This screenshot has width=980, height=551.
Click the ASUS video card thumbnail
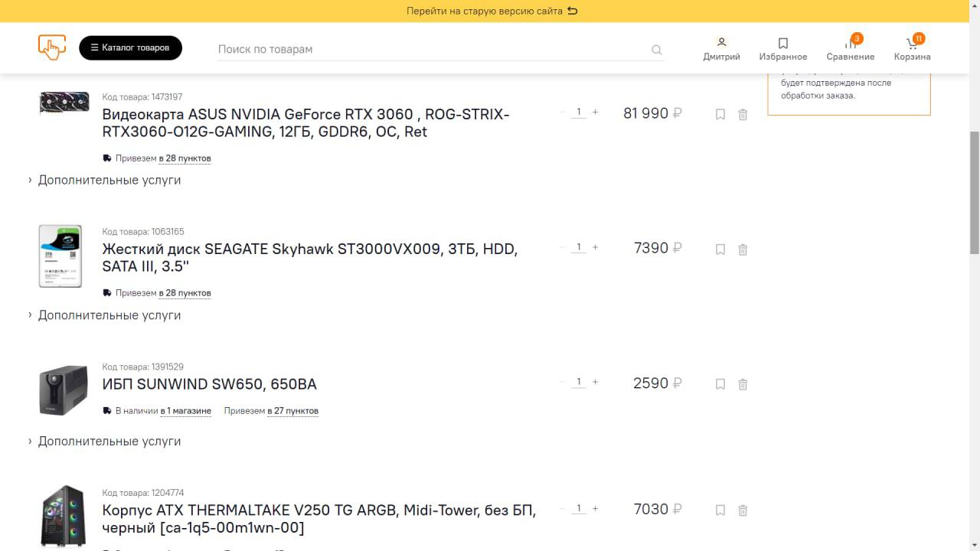(64, 103)
